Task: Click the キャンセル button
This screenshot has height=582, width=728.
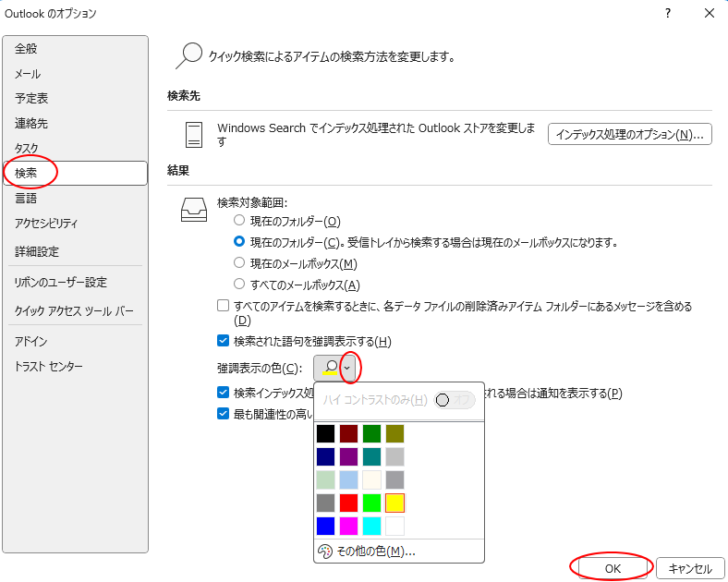Action: [x=690, y=569]
